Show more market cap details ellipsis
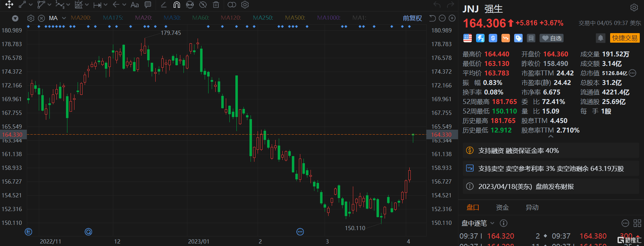This screenshot has width=644, height=246. [633, 73]
